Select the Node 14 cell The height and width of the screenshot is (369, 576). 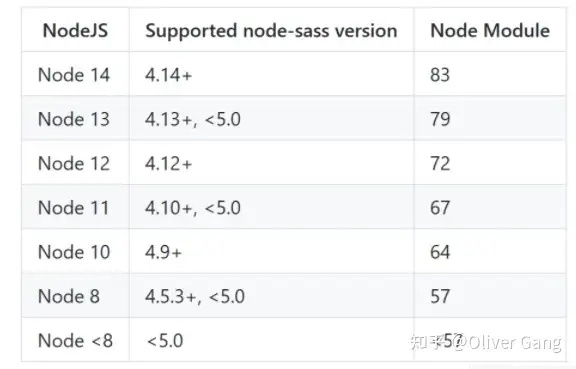(74, 75)
